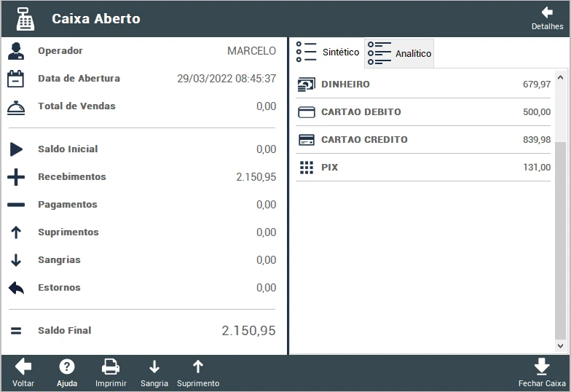This screenshot has height=392, width=571.
Task: Select the DINHEIRO payment label
Action: click(x=345, y=85)
